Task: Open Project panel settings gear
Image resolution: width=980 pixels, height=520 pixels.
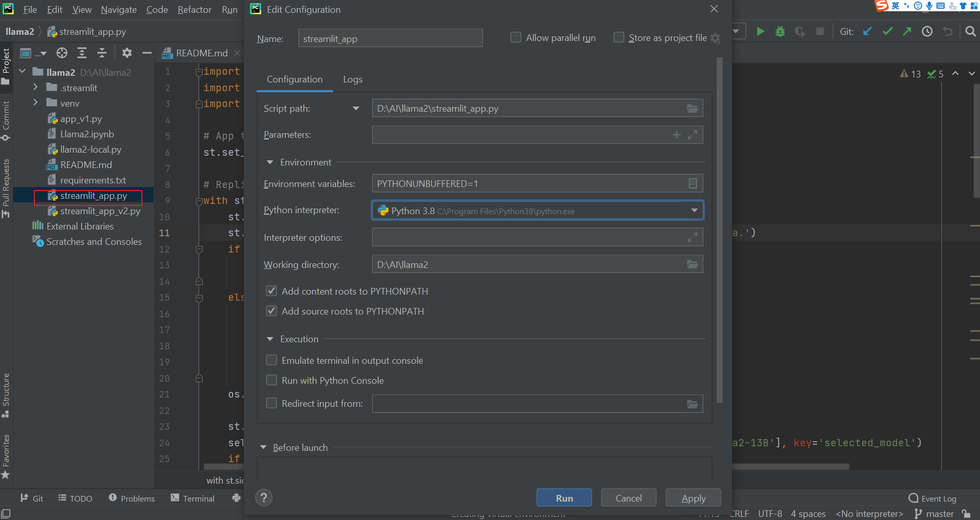Action: point(127,53)
